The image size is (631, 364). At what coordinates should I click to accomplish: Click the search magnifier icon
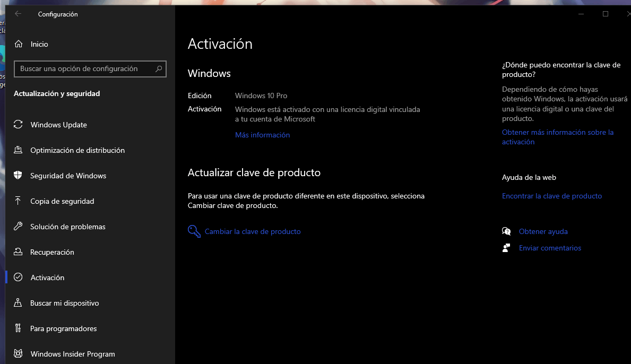(x=159, y=69)
